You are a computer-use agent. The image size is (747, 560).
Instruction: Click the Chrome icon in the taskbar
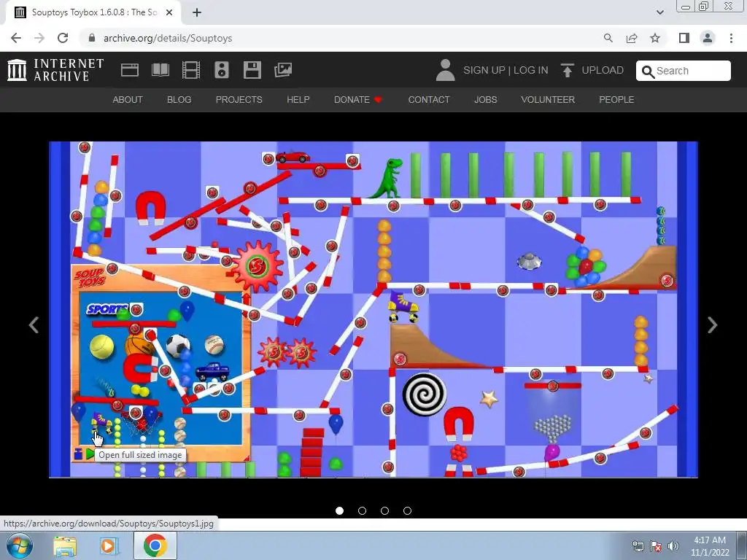pyautogui.click(x=155, y=545)
